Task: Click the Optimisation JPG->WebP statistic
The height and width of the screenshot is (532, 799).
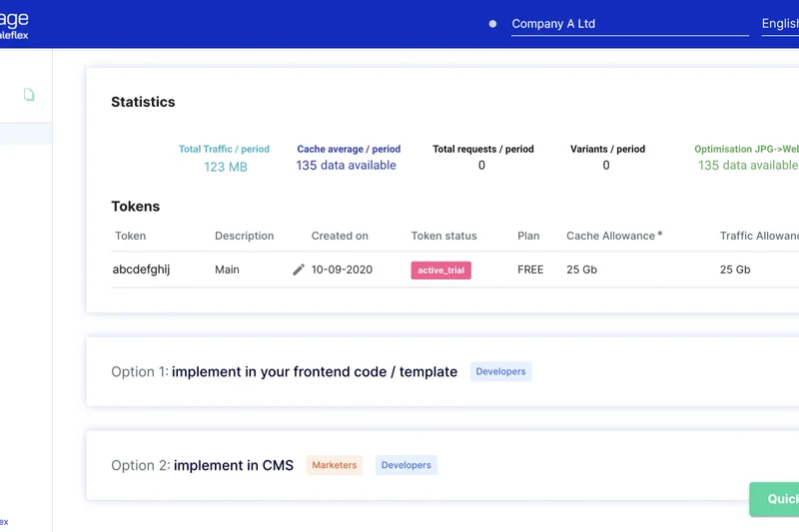Action: click(x=746, y=158)
